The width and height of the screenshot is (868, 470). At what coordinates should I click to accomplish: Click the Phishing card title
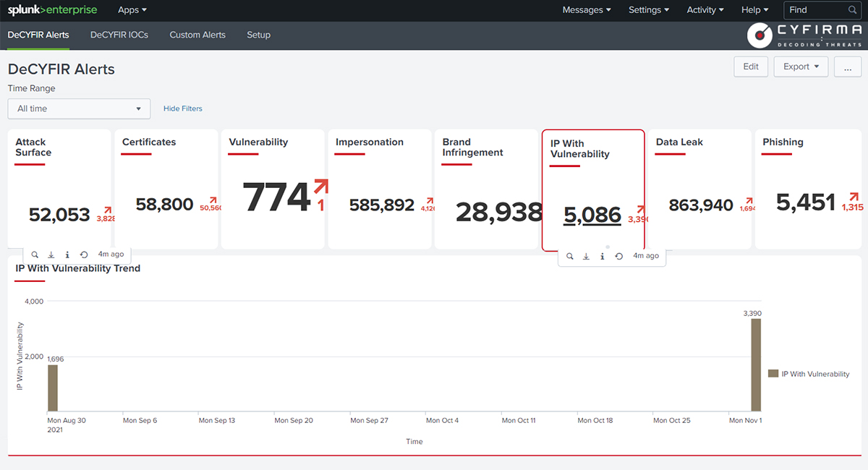tap(783, 142)
